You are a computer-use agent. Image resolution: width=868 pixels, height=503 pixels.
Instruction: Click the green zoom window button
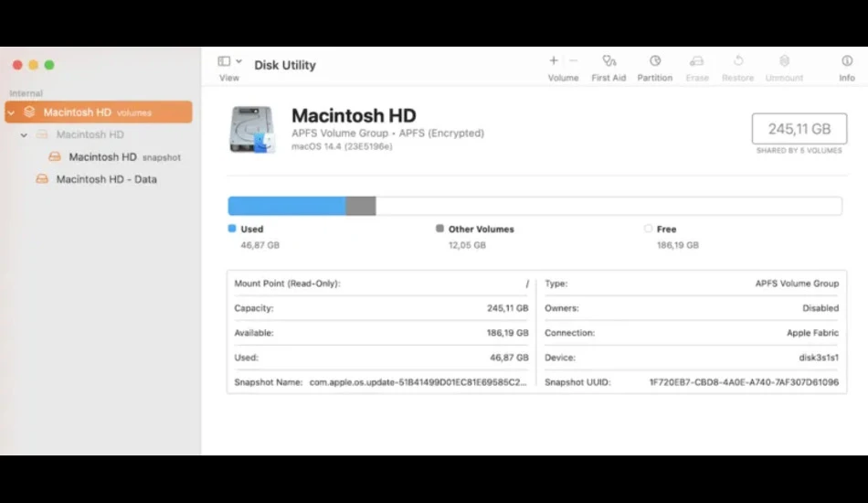(x=49, y=65)
